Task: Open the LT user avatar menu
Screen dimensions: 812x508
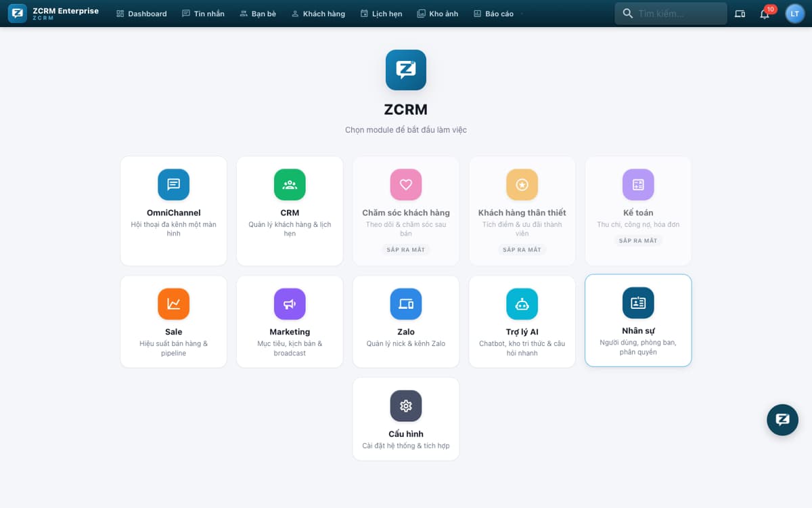Action: 794,14
